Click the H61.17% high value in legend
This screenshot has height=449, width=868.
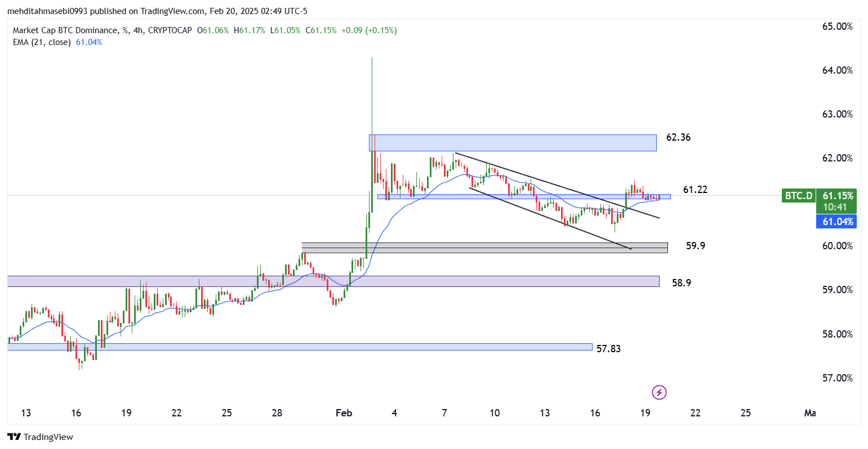[250, 30]
